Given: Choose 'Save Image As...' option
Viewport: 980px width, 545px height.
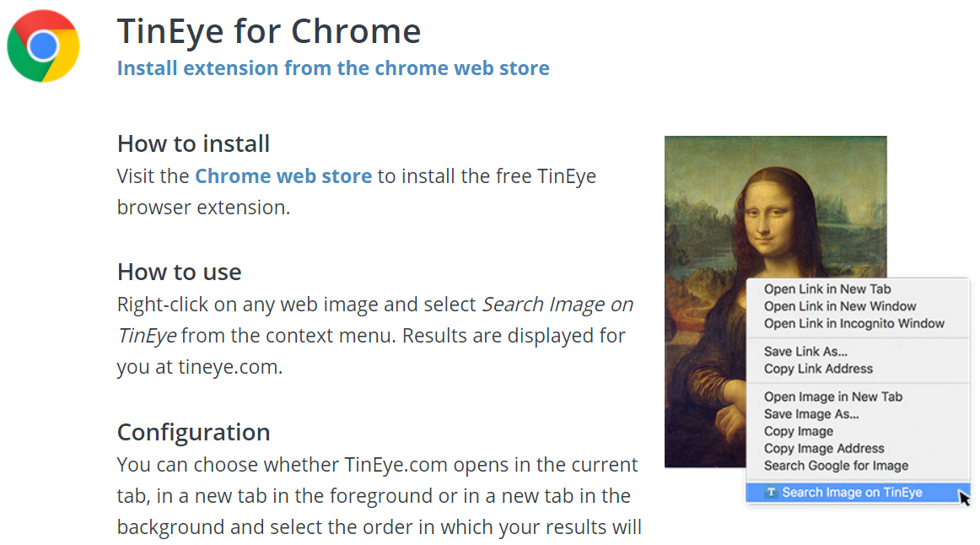Looking at the screenshot, I should click(811, 414).
